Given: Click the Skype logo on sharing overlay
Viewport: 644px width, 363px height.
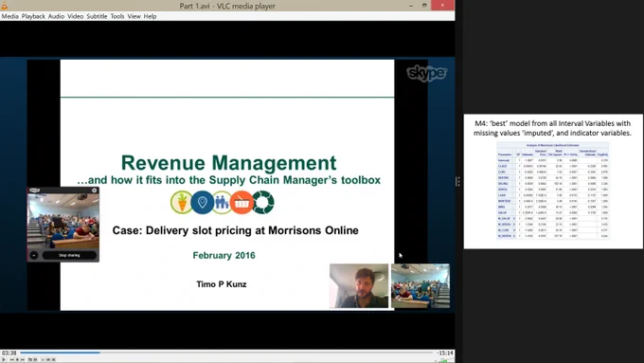Looking at the screenshot, I should pos(34,190).
